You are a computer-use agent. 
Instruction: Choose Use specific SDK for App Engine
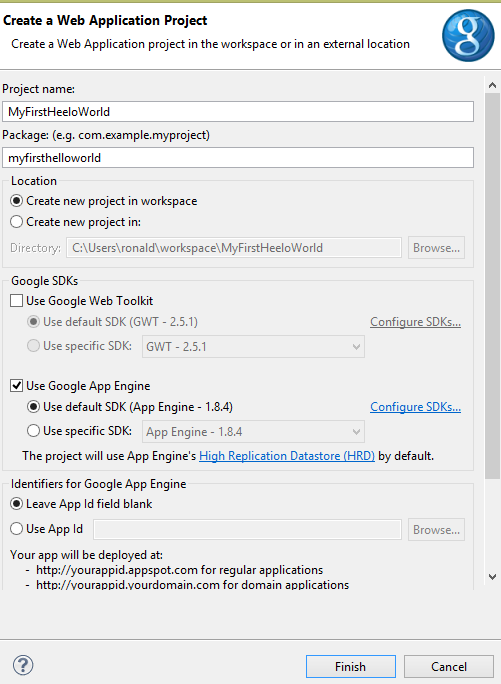(33, 431)
